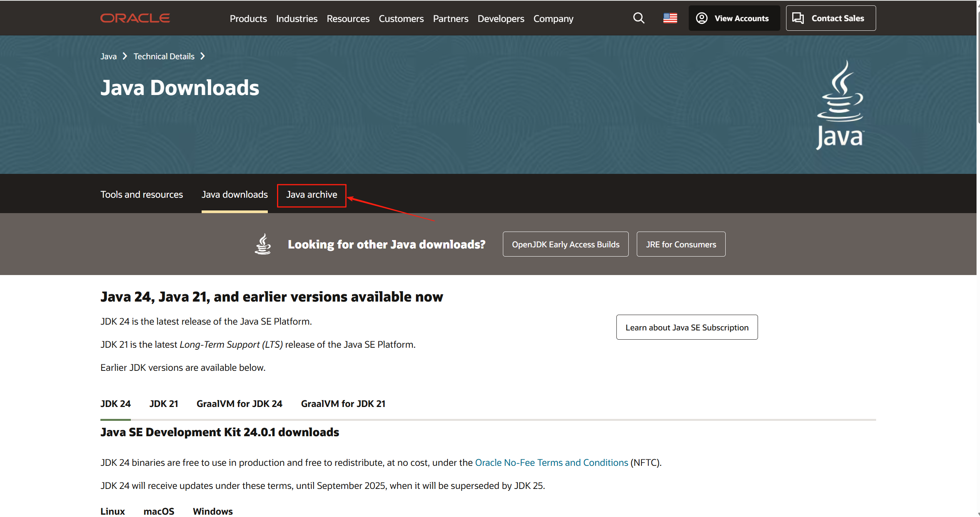The image size is (980, 517).
Task: Select GraalVM for JDK 24 tab
Action: pos(239,404)
